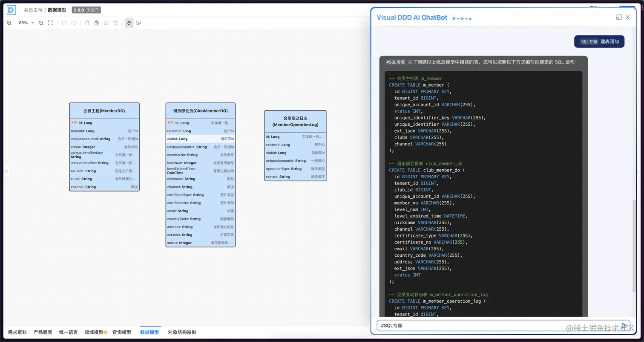Viewport: 644px width, 342px height.
Task: Click the Visual DDD logo icon
Action: (11, 10)
